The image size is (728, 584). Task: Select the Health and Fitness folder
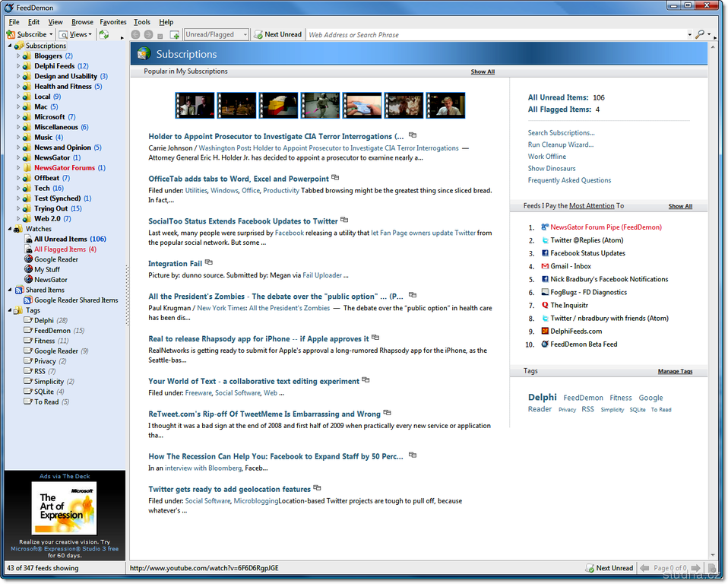(62, 87)
